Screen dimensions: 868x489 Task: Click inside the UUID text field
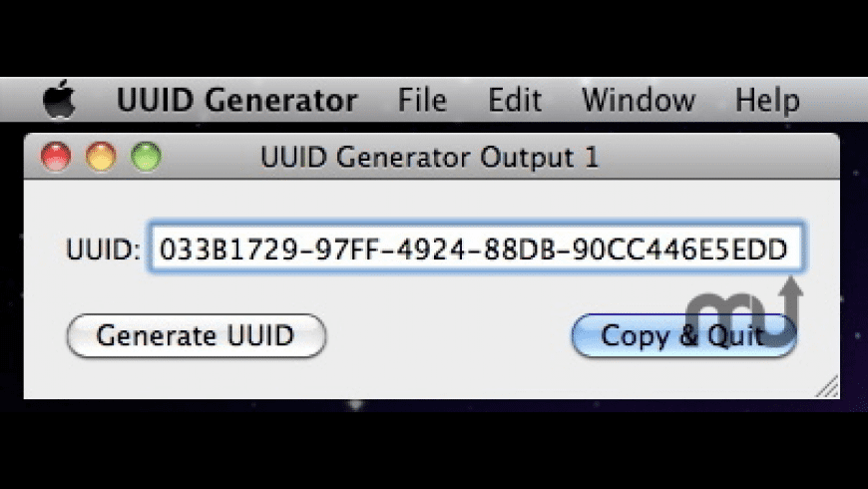click(477, 248)
